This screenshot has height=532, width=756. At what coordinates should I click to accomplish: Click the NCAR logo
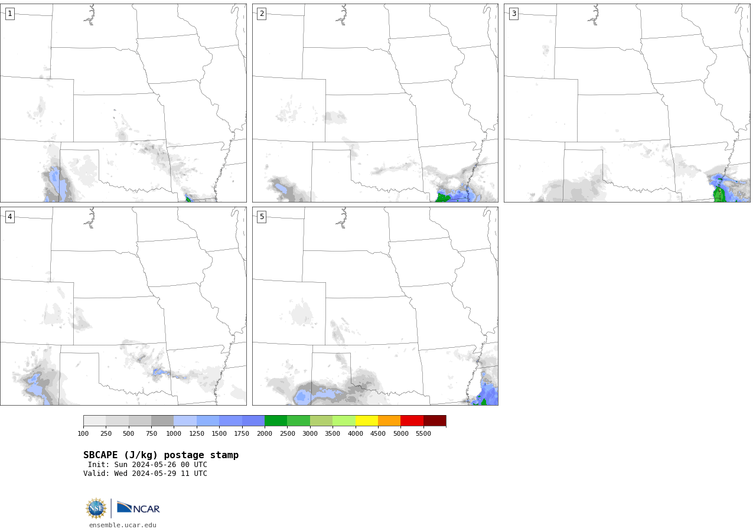point(138,508)
